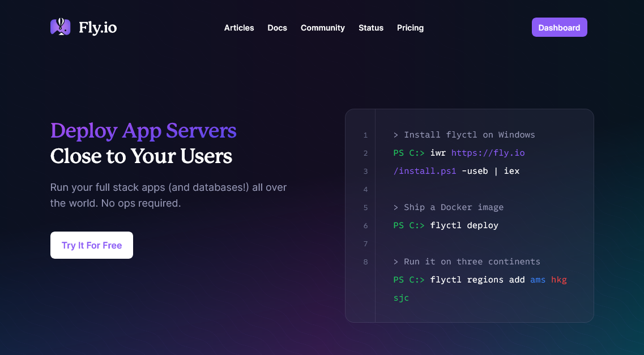
Task: Click the "flyctl deploy" command text
Action: pyautogui.click(x=464, y=225)
